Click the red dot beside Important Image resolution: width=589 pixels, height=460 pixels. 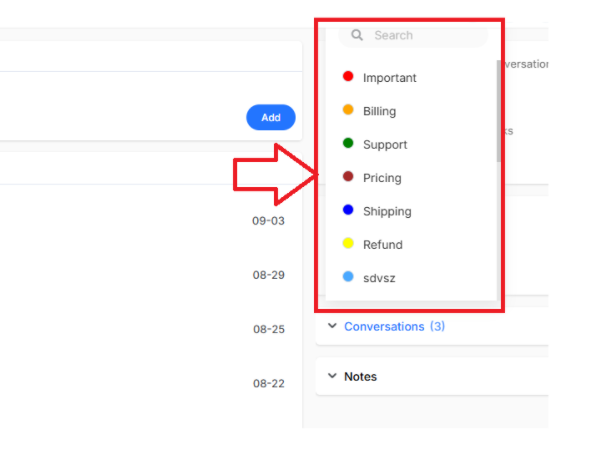pyautogui.click(x=348, y=76)
